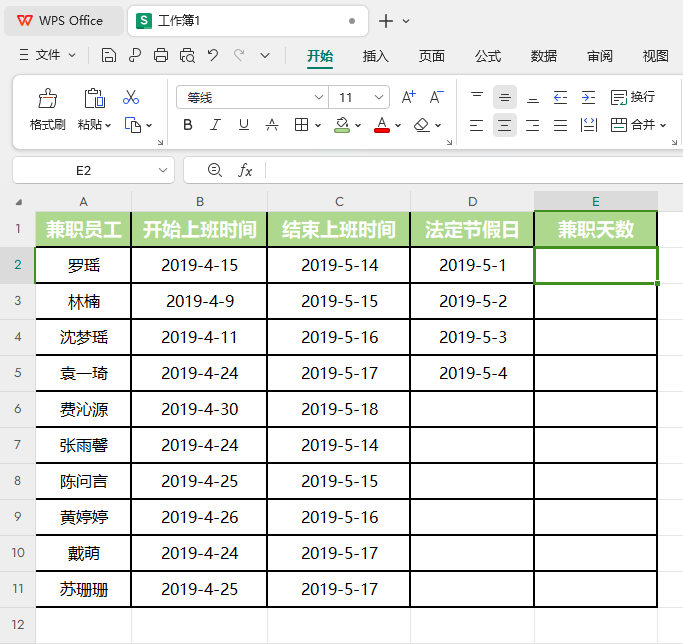Toggle Italic formatting
Viewport: 683px width, 644px height.
[x=215, y=125]
